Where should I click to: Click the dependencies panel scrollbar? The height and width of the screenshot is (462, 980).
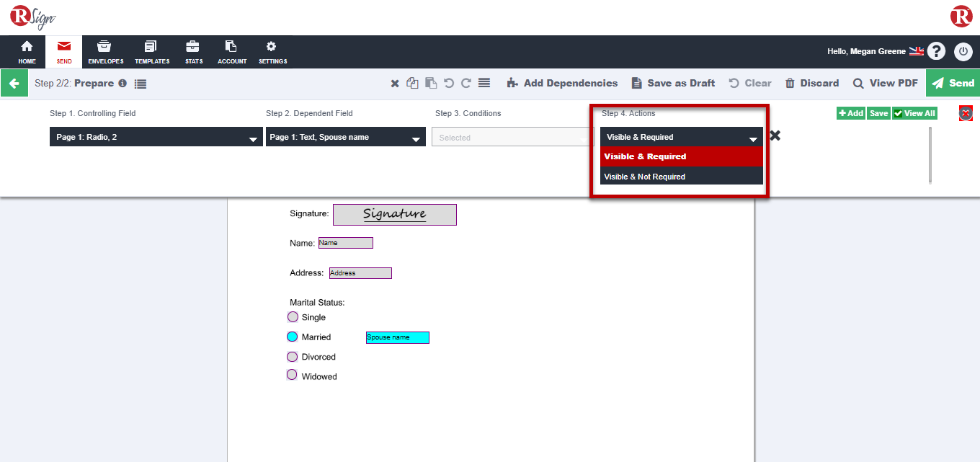(x=930, y=155)
